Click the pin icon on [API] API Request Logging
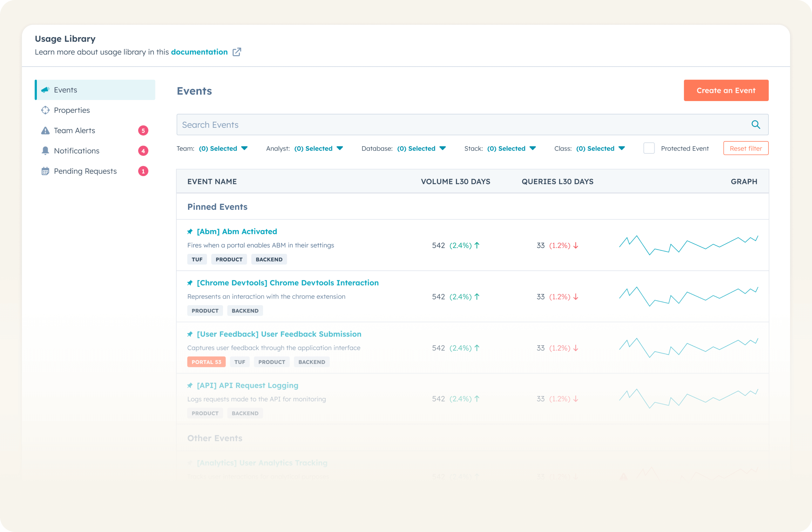This screenshot has width=812, height=532. [x=190, y=385]
